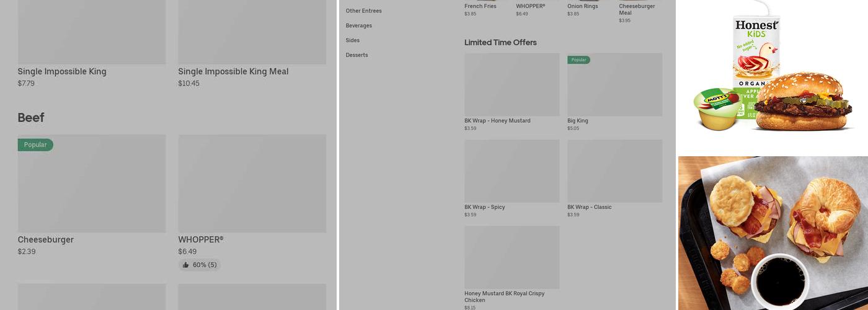Open the $6.49 WHOPPER photo placeholder under Beef
868x310 pixels.
click(x=252, y=184)
